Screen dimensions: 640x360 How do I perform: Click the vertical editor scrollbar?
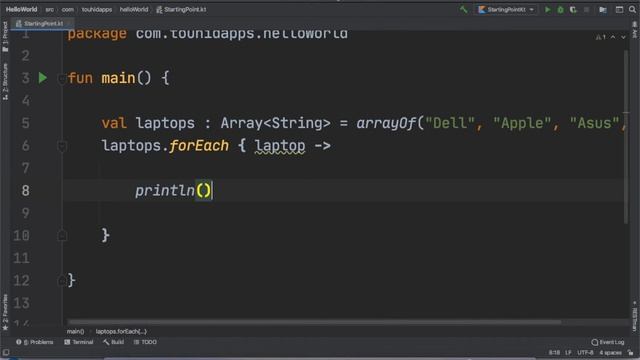[x=626, y=137]
